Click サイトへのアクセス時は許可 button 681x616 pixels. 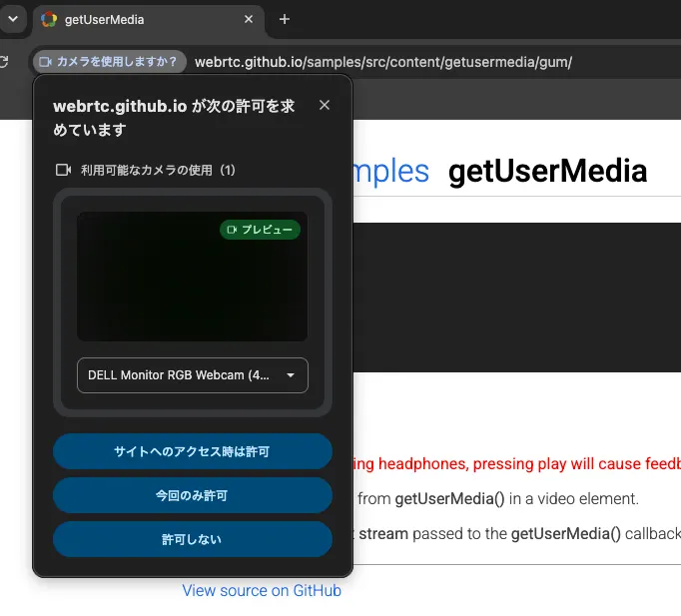point(193,451)
